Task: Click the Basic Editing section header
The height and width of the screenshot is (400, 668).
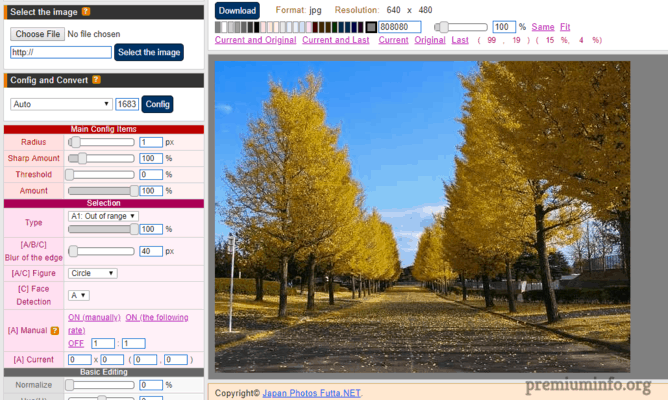Action: 104,372
